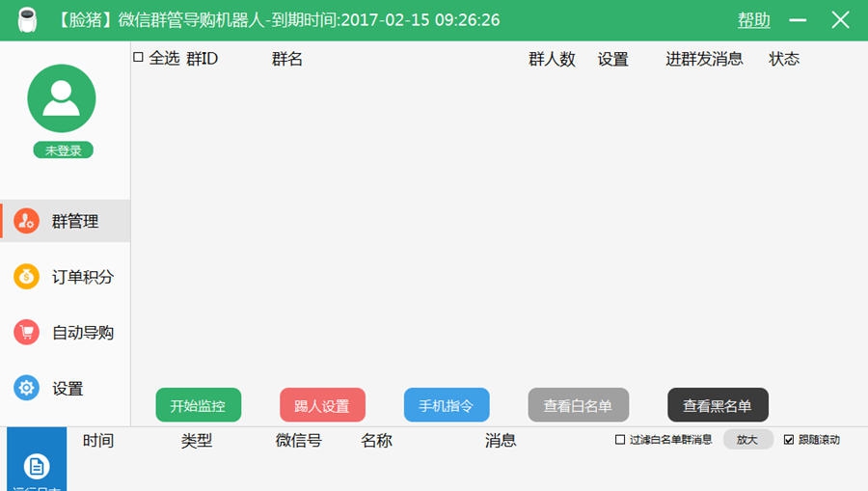Image resolution: width=868 pixels, height=491 pixels.
Task: Click the 群人数 column header
Action: click(x=552, y=59)
